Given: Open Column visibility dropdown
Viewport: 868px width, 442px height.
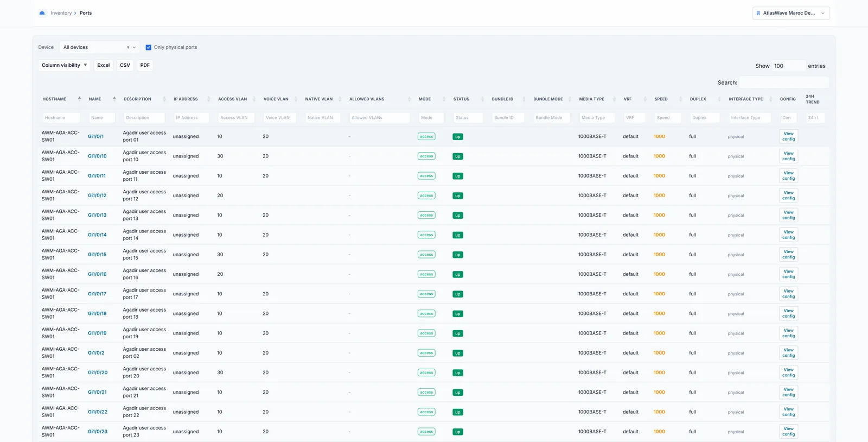Looking at the screenshot, I should click(64, 65).
